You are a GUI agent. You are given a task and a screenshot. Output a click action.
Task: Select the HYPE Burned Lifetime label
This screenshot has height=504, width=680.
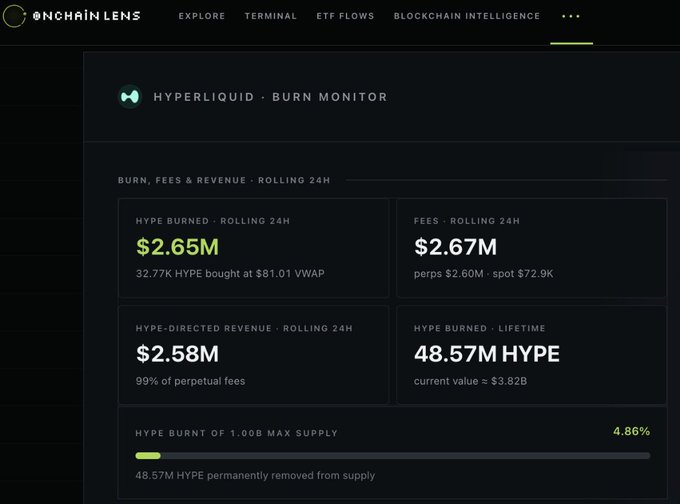(x=479, y=328)
